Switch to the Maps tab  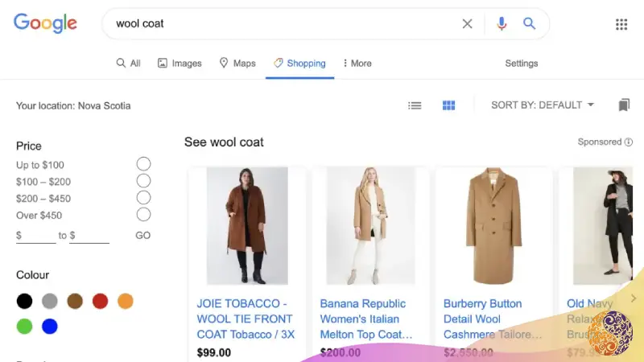(x=237, y=64)
